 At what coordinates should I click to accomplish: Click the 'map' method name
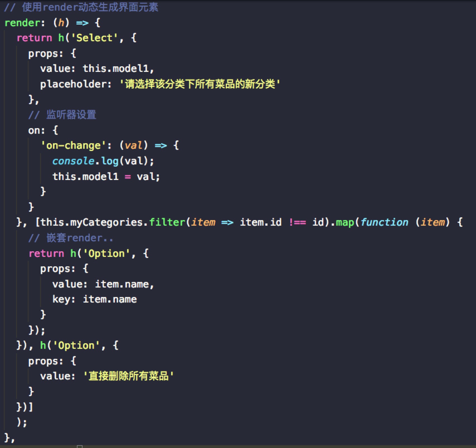(345, 223)
